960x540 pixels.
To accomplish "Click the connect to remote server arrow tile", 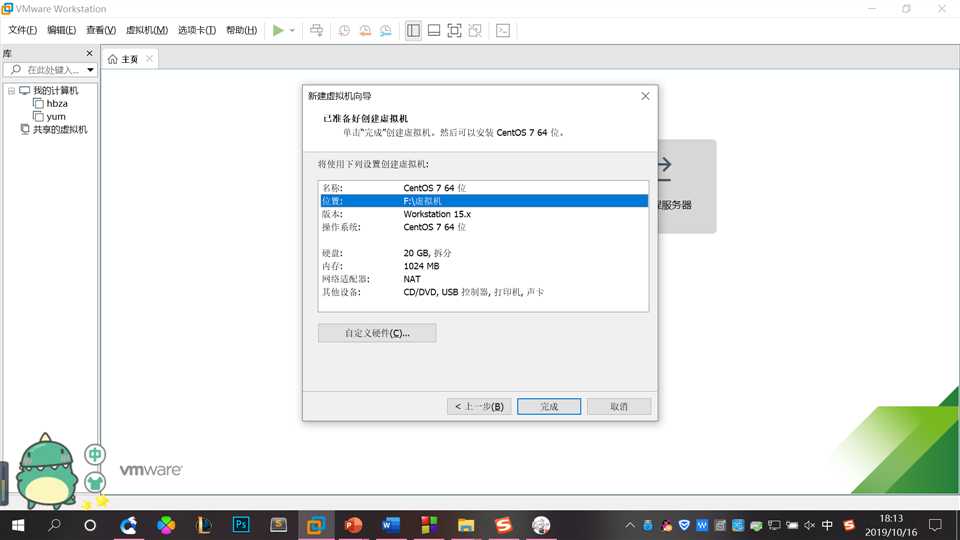I will click(687, 186).
